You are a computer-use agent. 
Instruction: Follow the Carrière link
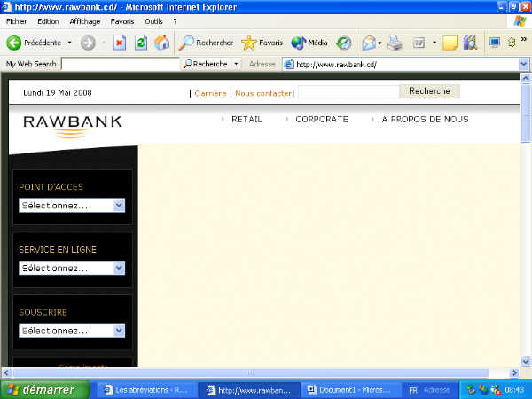(210, 93)
